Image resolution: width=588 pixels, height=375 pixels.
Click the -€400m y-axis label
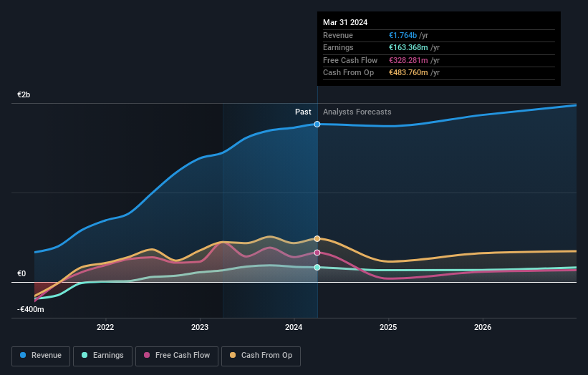tap(30, 309)
